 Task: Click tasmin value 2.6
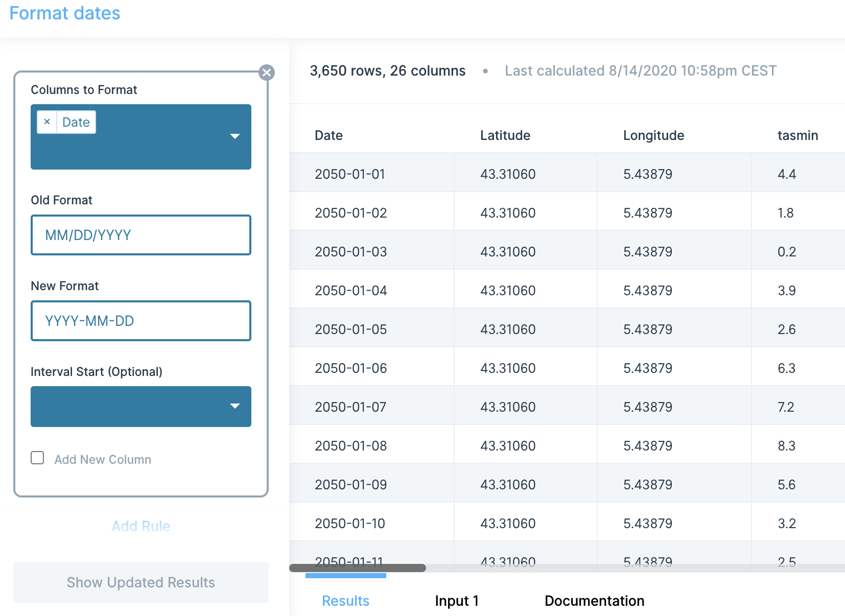pos(787,329)
